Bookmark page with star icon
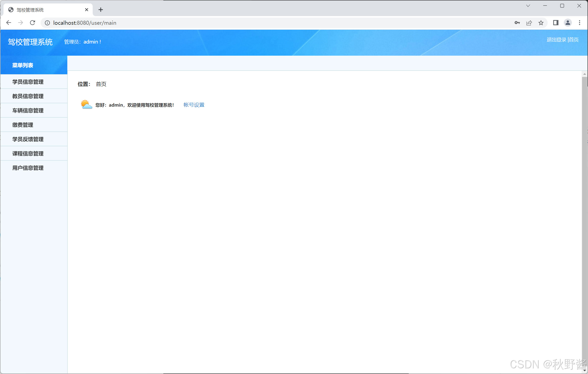The height and width of the screenshot is (374, 588). click(541, 23)
